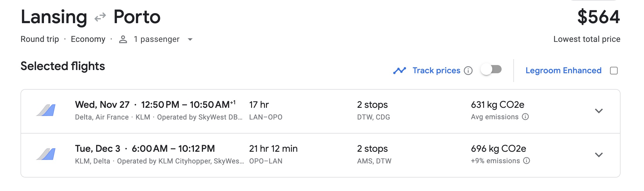Select the Round trip option

pos(40,39)
